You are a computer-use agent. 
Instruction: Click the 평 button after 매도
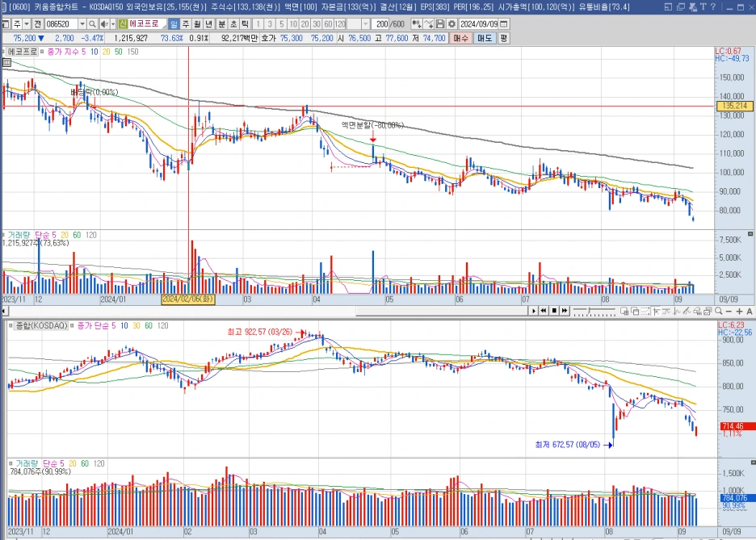(x=503, y=38)
